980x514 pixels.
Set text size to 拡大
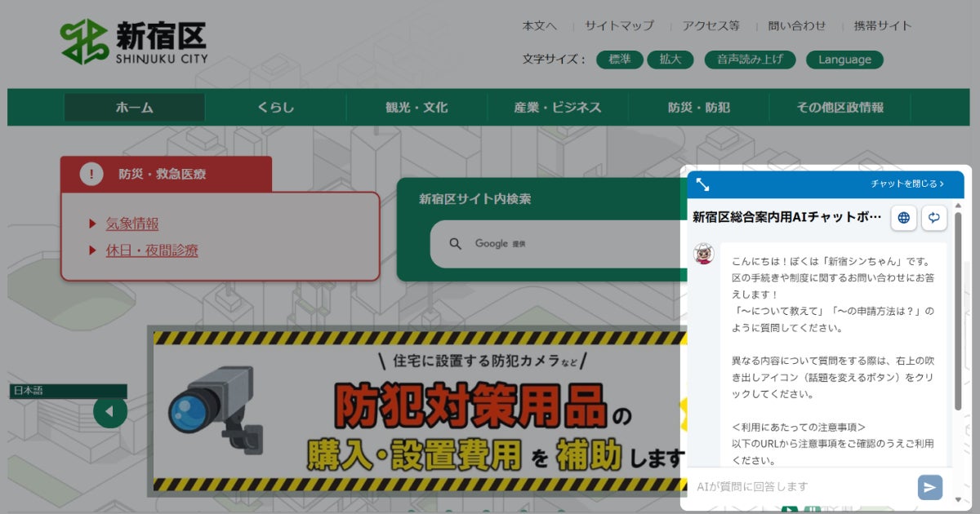[670, 60]
